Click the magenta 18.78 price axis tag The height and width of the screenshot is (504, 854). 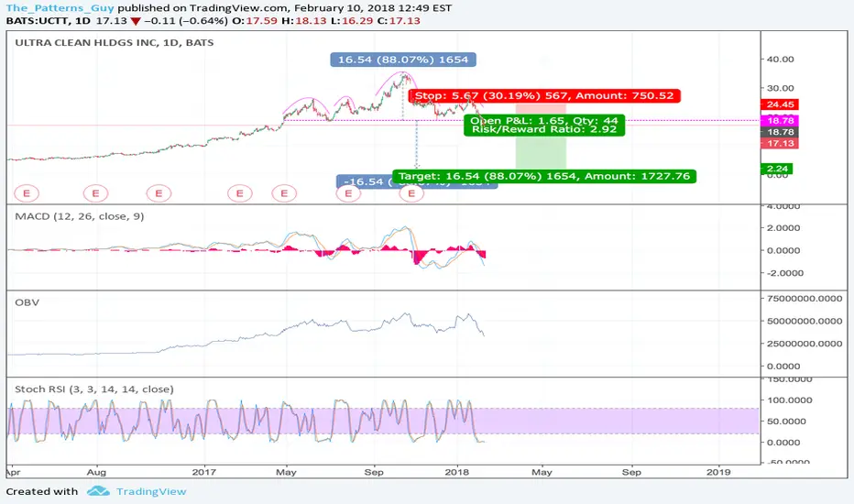(780, 120)
